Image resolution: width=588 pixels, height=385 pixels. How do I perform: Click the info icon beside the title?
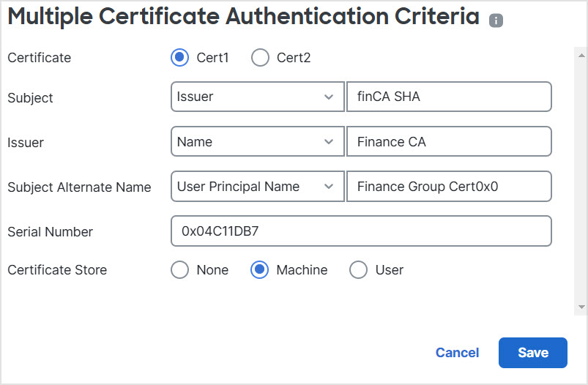coord(496,21)
